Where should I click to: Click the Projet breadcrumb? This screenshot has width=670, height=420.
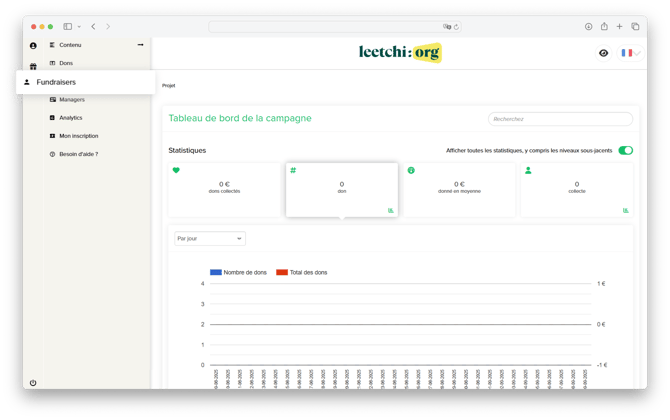tap(168, 85)
